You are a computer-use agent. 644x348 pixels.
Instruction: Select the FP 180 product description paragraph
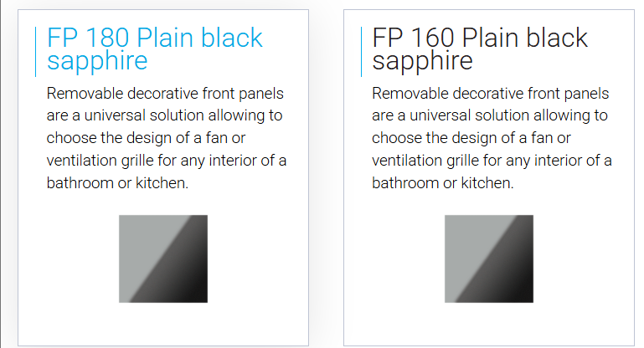click(x=167, y=138)
